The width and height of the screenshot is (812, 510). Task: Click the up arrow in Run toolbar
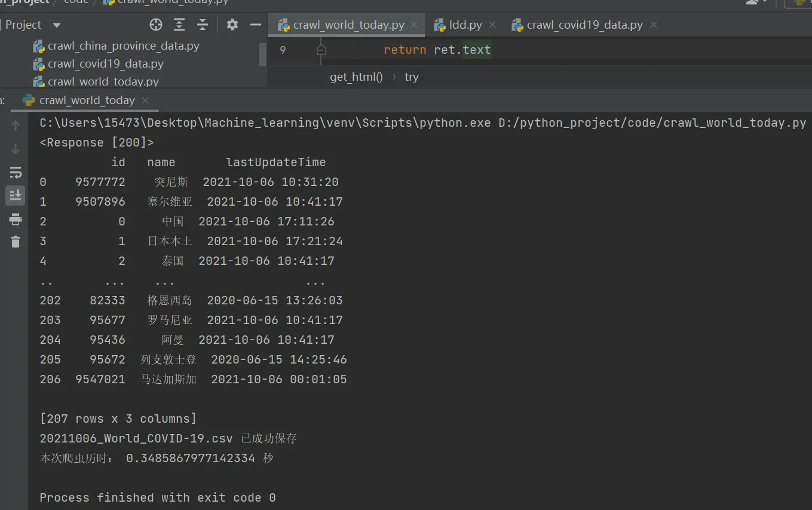click(x=16, y=125)
